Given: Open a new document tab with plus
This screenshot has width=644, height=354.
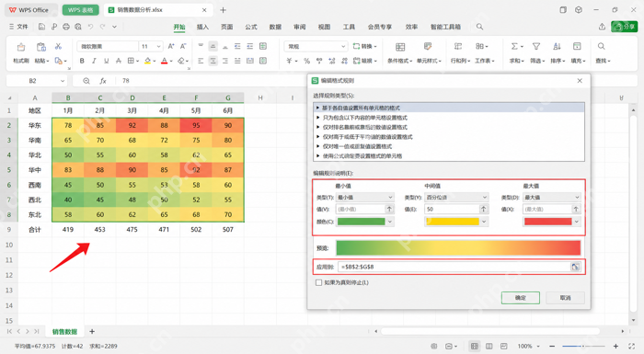Looking at the screenshot, I should pyautogui.click(x=223, y=10).
